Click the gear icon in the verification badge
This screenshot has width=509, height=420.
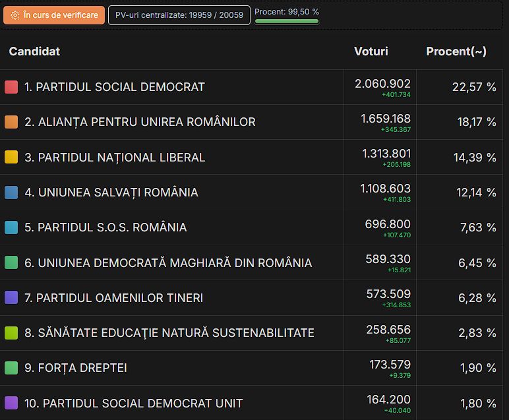tap(15, 15)
